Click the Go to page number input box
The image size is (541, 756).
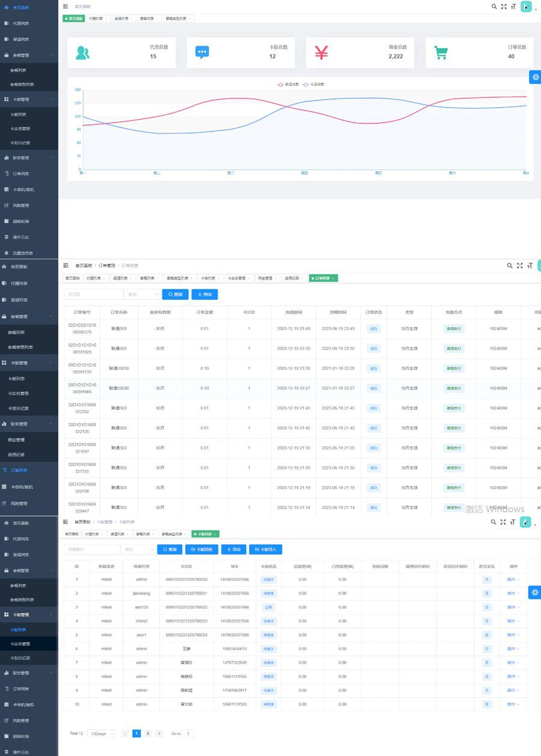coord(188,733)
